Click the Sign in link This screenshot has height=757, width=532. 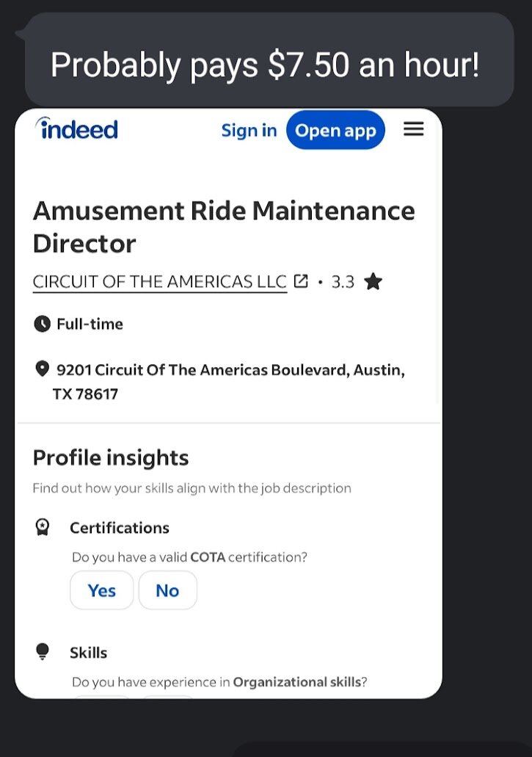249,131
